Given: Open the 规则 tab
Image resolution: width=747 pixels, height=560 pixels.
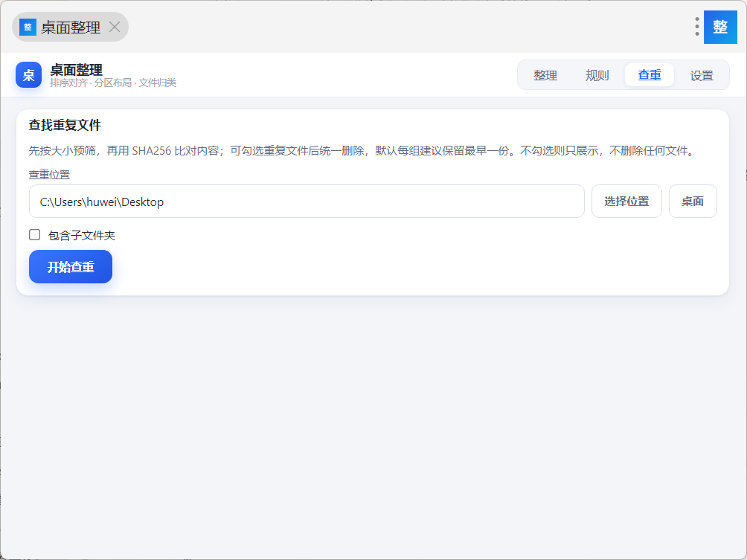Looking at the screenshot, I should 597,75.
